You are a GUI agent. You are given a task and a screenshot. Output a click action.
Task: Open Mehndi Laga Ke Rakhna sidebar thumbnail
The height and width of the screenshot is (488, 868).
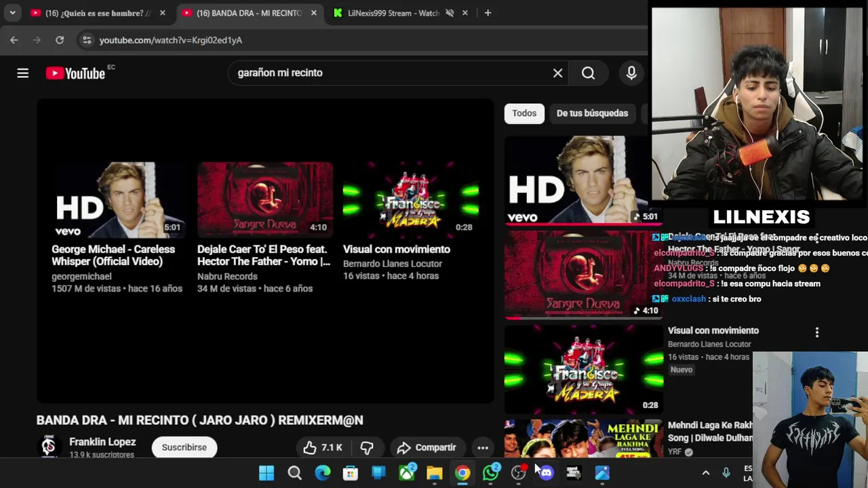click(584, 439)
